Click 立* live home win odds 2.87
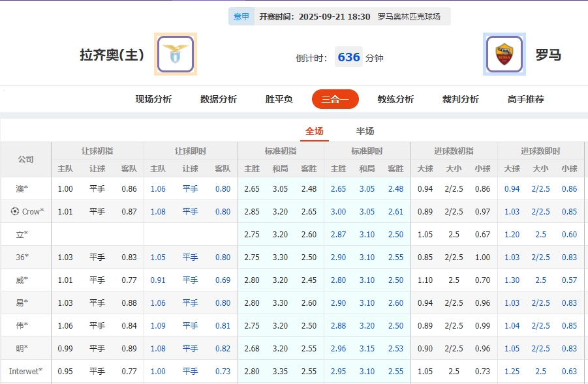 [x=339, y=234]
